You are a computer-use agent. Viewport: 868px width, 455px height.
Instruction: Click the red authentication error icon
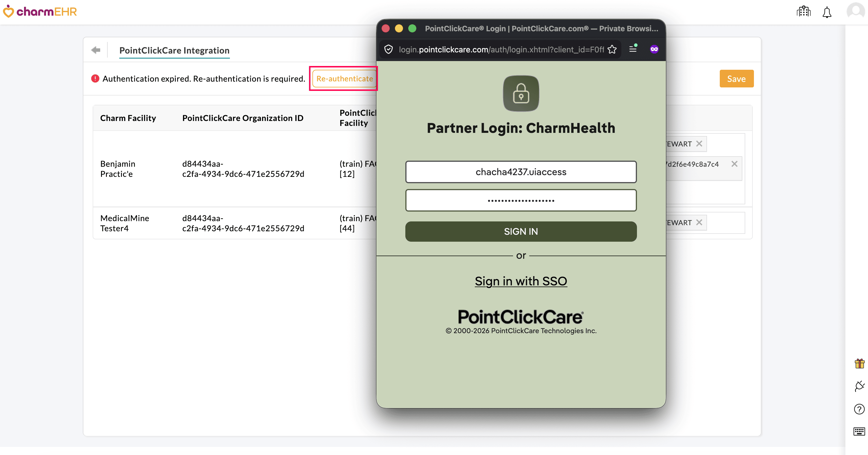coord(95,78)
